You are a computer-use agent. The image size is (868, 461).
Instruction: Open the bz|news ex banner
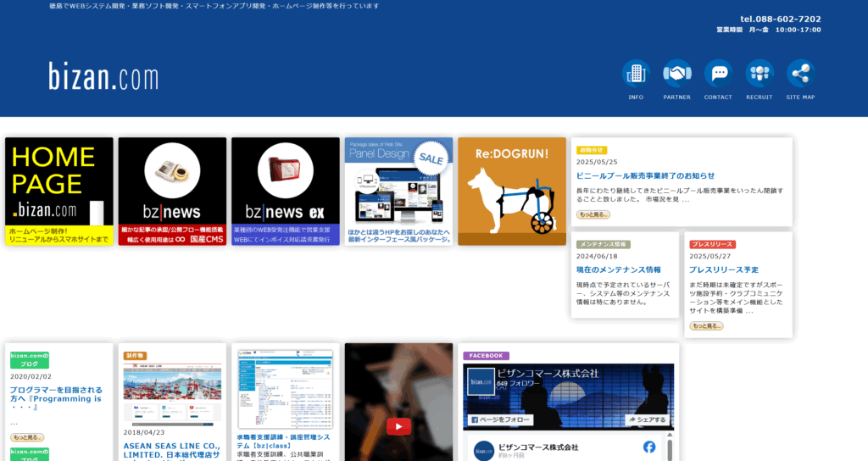[286, 192]
